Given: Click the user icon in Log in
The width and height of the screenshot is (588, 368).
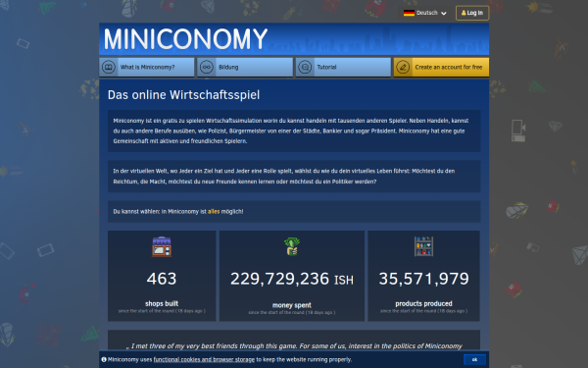Looking at the screenshot, I should click(x=464, y=13).
